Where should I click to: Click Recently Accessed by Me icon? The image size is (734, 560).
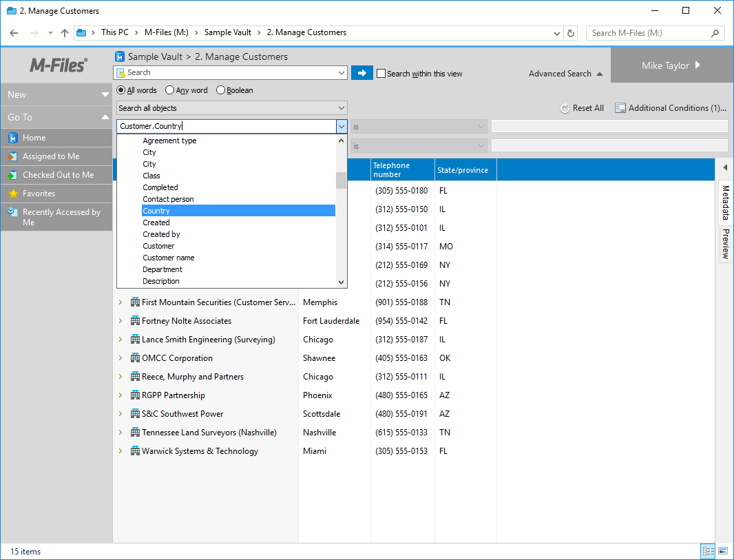pyautogui.click(x=13, y=212)
